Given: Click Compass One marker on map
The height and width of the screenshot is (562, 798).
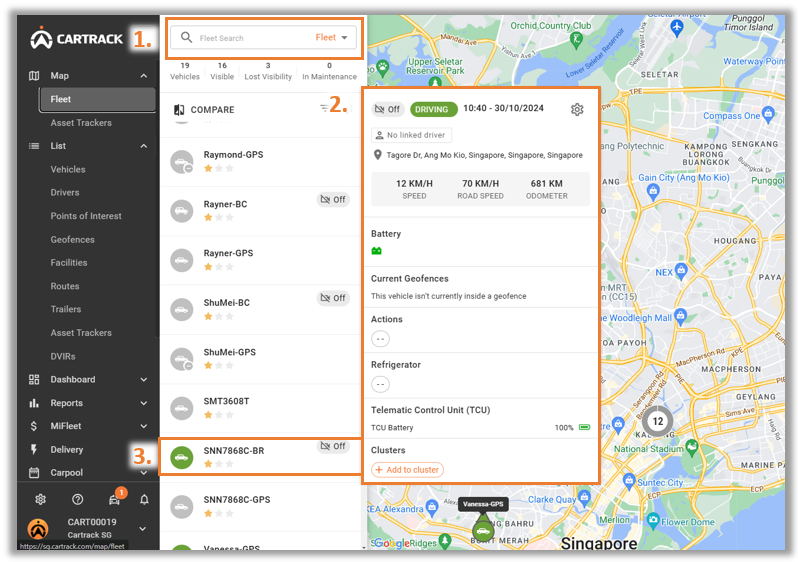Looking at the screenshot, I should click(x=768, y=114).
